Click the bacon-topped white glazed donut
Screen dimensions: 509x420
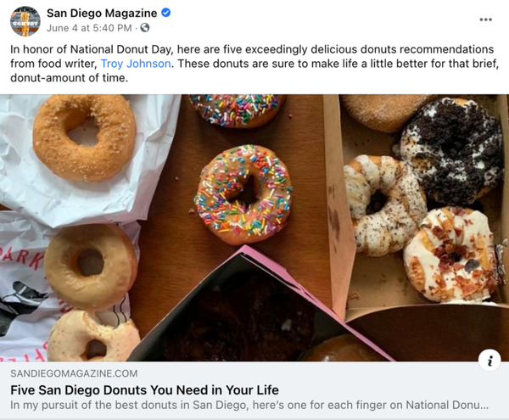451,255
